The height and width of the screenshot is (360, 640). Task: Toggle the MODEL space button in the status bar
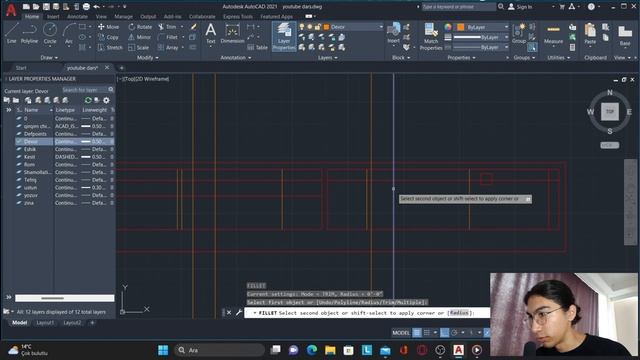click(401, 333)
